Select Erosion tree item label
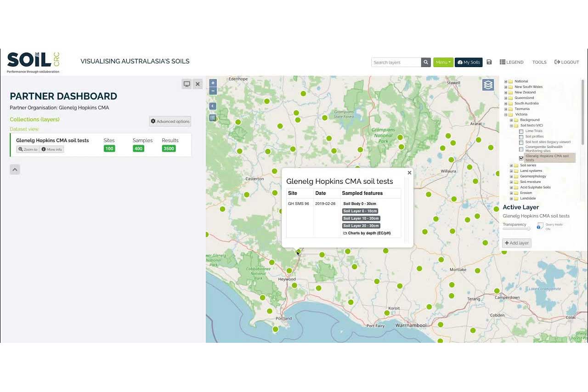The width and height of the screenshot is (588, 392). pyautogui.click(x=526, y=193)
